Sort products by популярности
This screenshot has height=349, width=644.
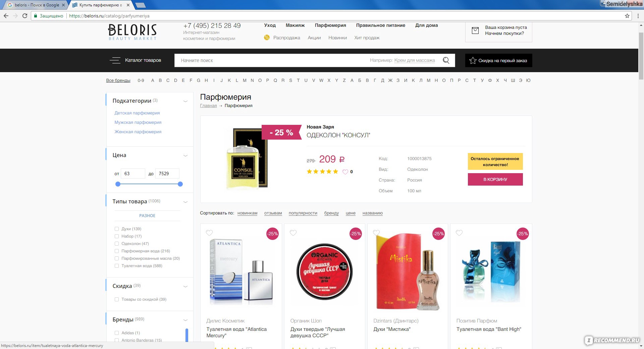coord(303,213)
